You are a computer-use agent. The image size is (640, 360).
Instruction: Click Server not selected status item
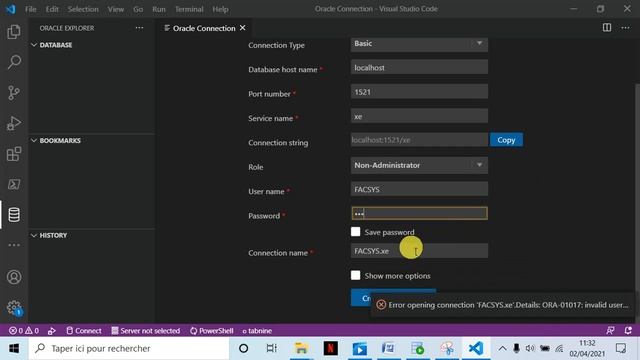(x=146, y=331)
